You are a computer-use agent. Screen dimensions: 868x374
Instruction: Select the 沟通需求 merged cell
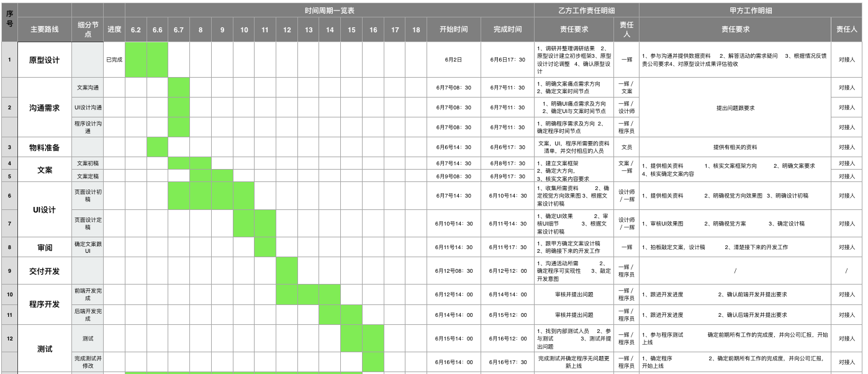tap(45, 107)
